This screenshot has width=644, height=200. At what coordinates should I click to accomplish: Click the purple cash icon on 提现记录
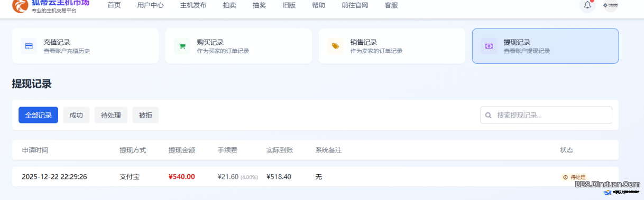489,46
